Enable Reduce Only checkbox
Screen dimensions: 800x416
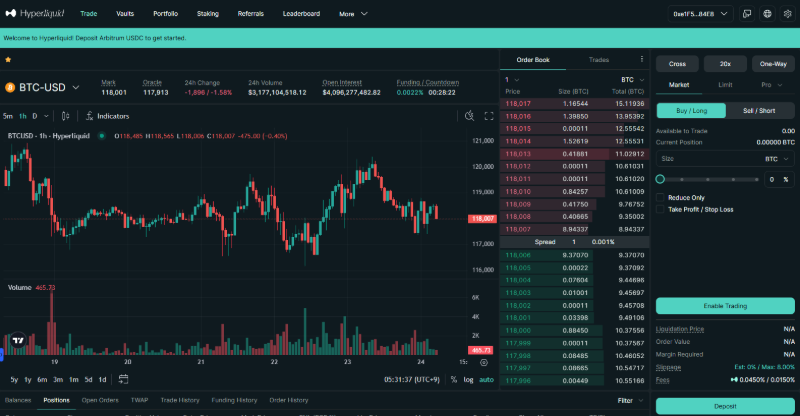click(x=660, y=198)
